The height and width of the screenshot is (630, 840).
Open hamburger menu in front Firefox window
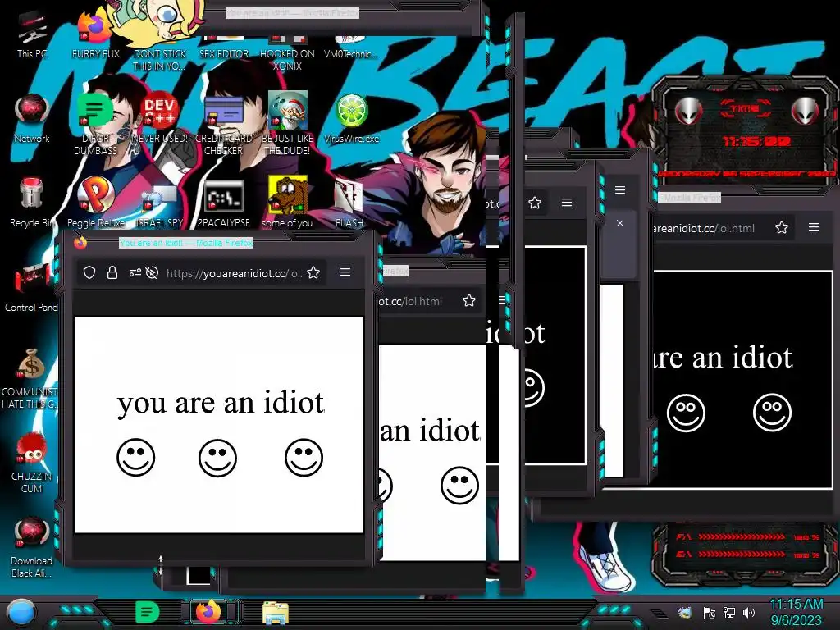pyautogui.click(x=345, y=272)
